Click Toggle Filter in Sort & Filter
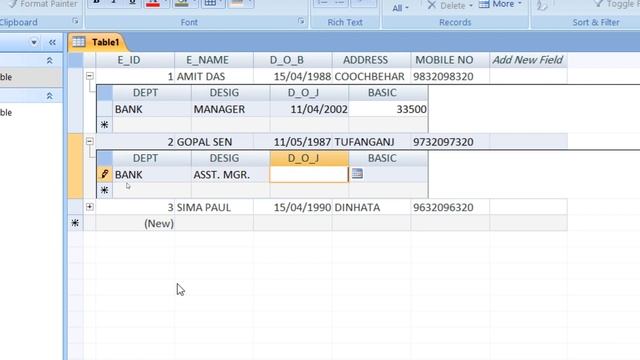640x360 pixels. 616,4
